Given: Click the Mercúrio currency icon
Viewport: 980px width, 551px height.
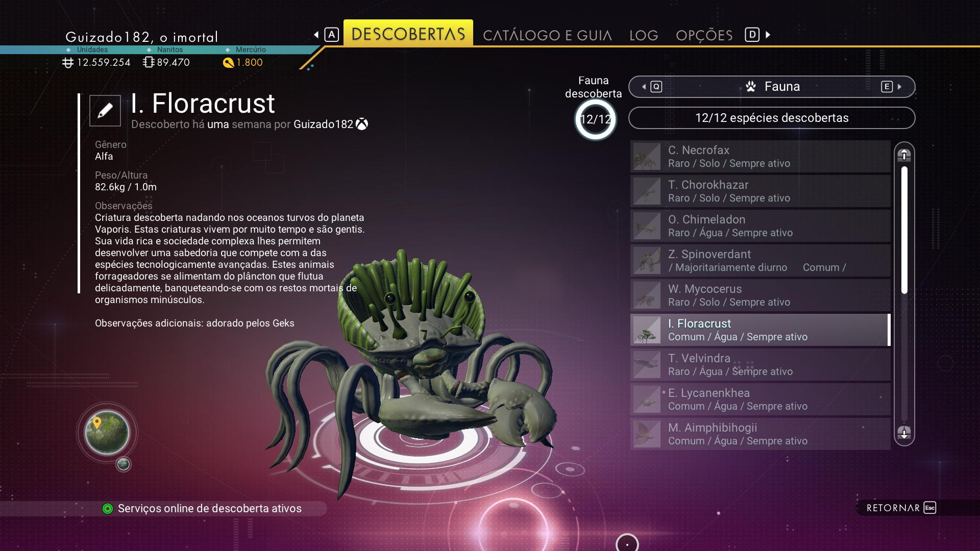Looking at the screenshot, I should point(228,63).
